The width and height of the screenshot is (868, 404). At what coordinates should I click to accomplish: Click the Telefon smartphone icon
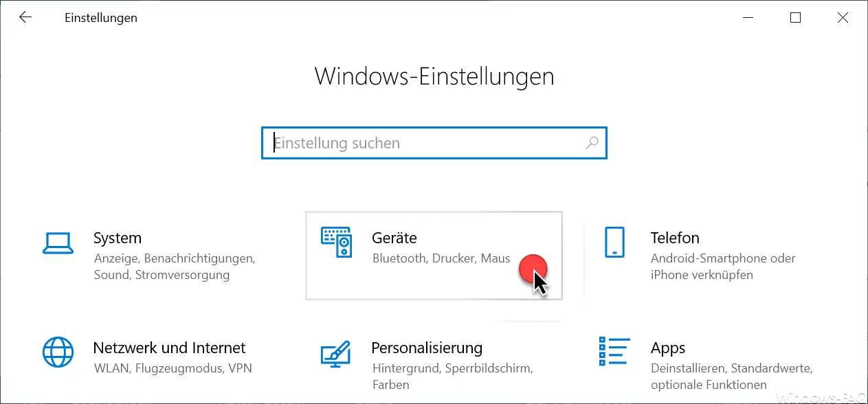(614, 243)
